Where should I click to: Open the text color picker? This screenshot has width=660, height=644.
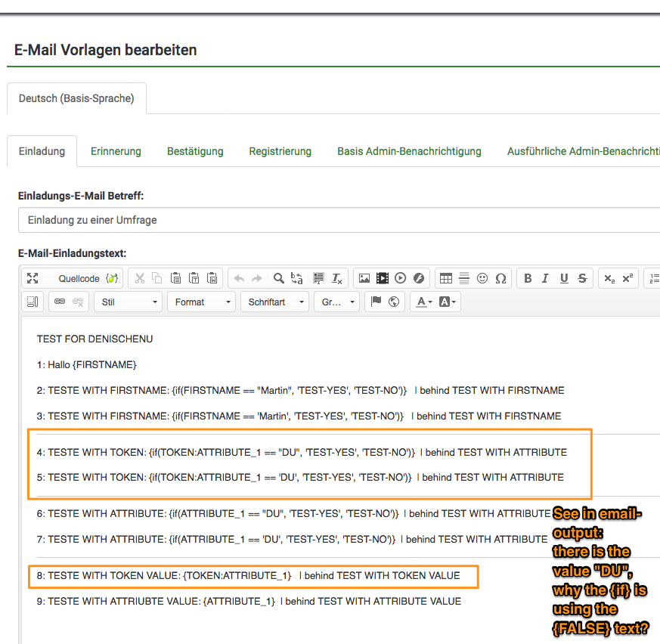421,302
